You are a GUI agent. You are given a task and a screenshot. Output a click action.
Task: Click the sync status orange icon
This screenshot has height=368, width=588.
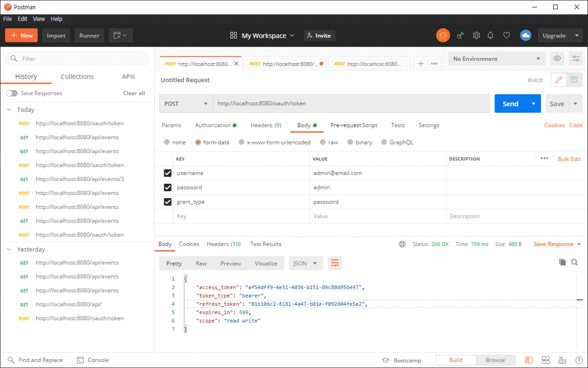[x=443, y=35]
